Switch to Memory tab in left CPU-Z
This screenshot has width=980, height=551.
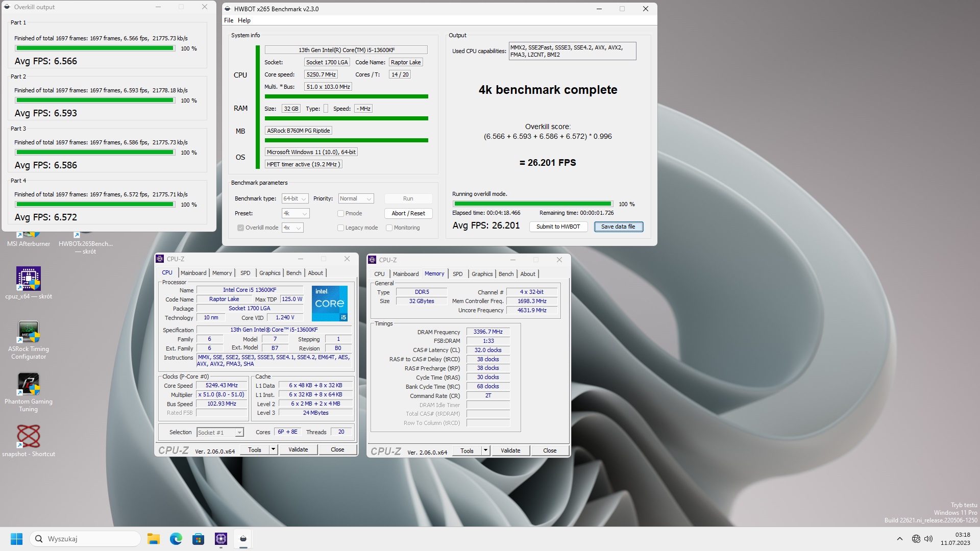click(222, 273)
